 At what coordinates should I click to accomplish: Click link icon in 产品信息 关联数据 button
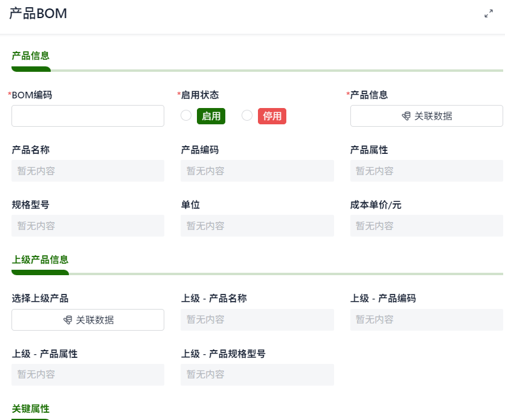406,116
